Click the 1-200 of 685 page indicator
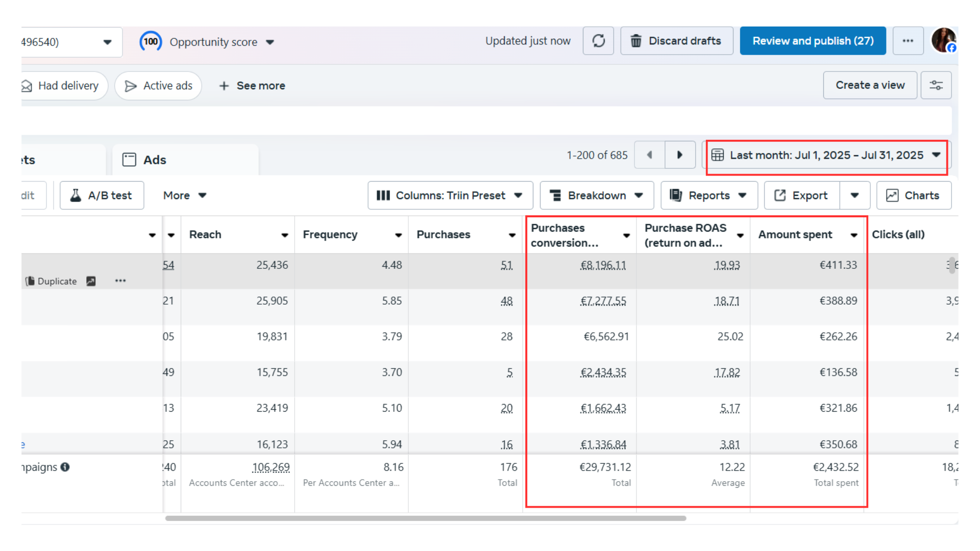Viewport: 980px width, 551px height. click(597, 155)
